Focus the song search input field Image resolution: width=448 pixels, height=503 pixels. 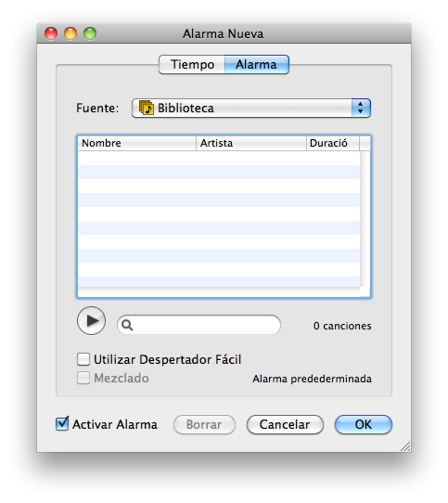pos(199,325)
